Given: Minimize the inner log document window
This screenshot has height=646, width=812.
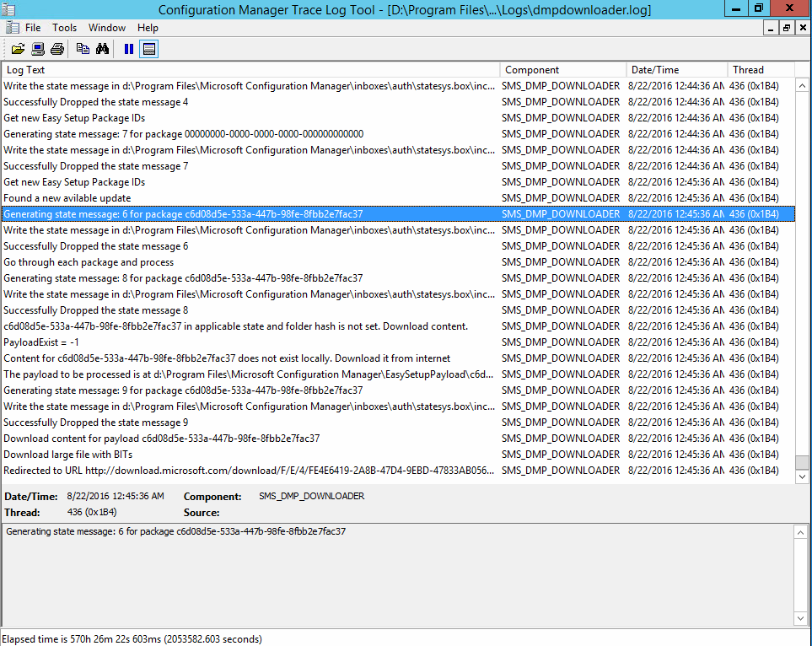Looking at the screenshot, I should pyautogui.click(x=771, y=28).
